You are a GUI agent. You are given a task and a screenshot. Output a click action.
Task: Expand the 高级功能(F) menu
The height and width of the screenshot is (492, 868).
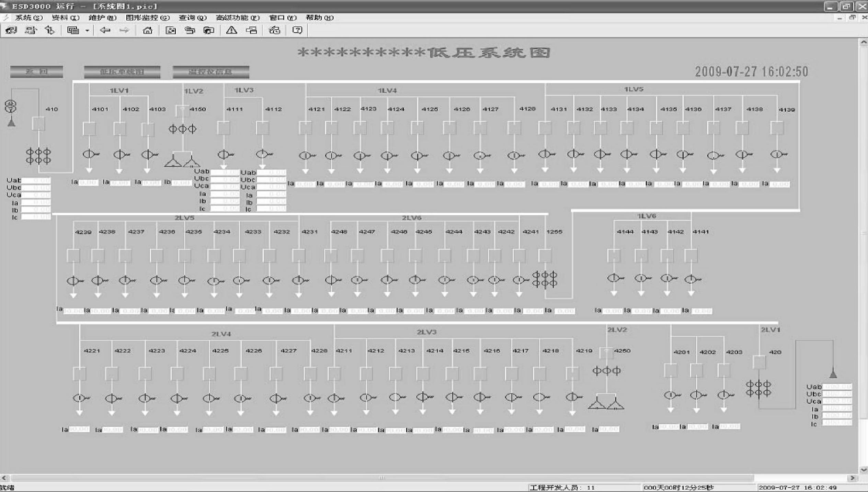(237, 18)
